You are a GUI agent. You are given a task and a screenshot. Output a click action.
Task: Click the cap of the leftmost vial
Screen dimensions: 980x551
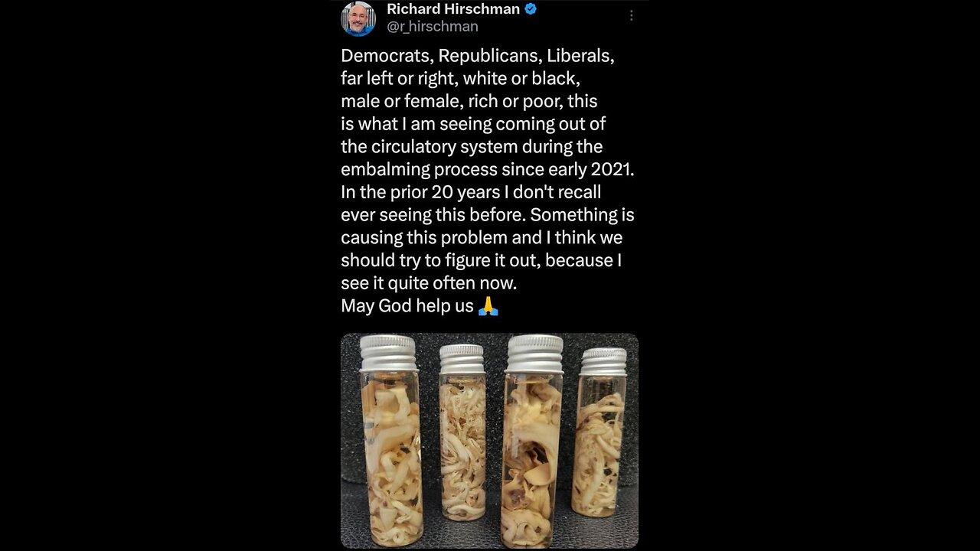click(x=388, y=353)
